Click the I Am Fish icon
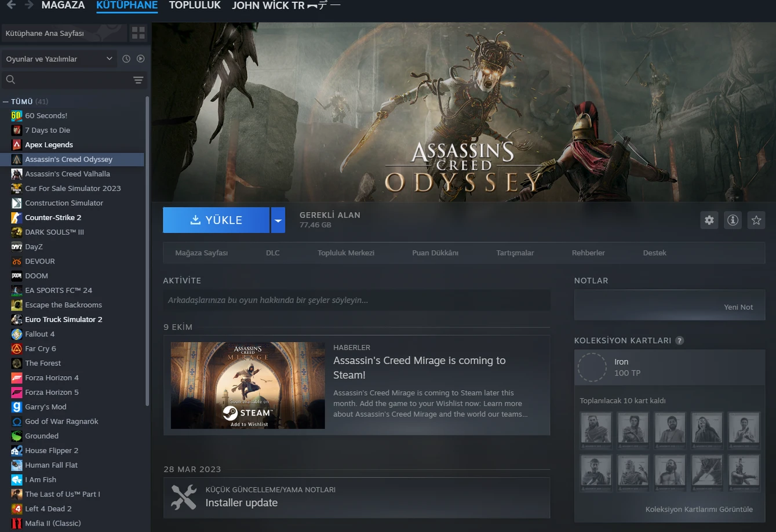Viewport: 776px width, 532px height. coord(17,479)
